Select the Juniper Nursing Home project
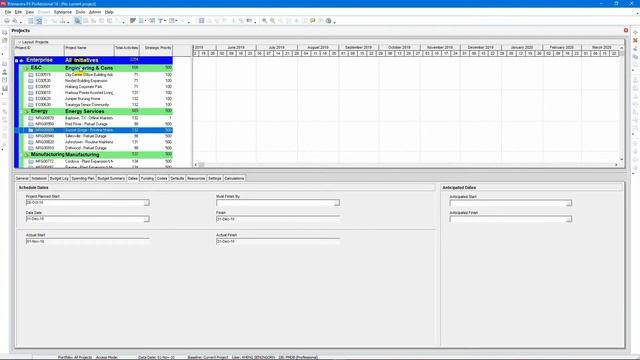This screenshot has width=640, height=360. pos(98,99)
